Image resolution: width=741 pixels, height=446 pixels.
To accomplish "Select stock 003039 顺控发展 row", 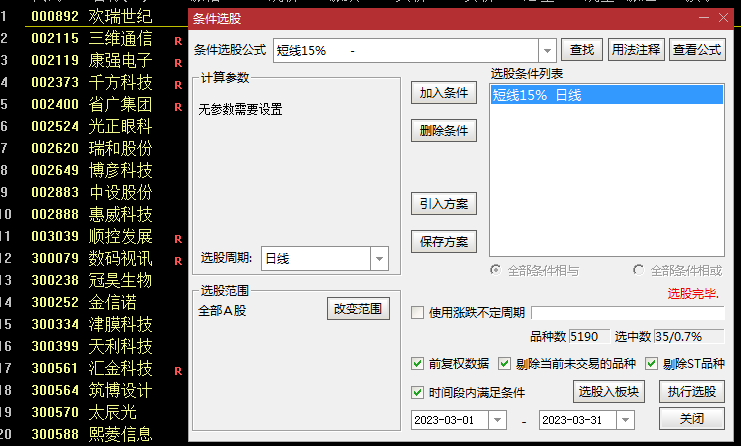I will point(92,236).
